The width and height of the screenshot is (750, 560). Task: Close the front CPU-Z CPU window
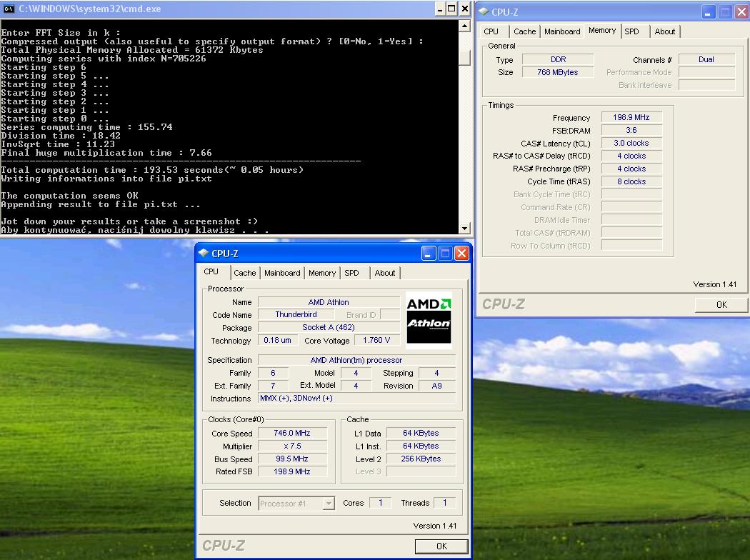[461, 254]
